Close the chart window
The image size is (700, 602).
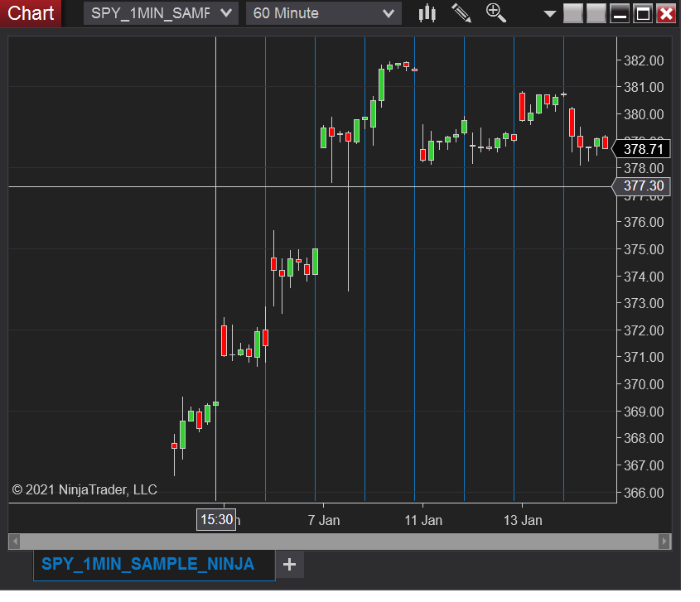tap(667, 13)
